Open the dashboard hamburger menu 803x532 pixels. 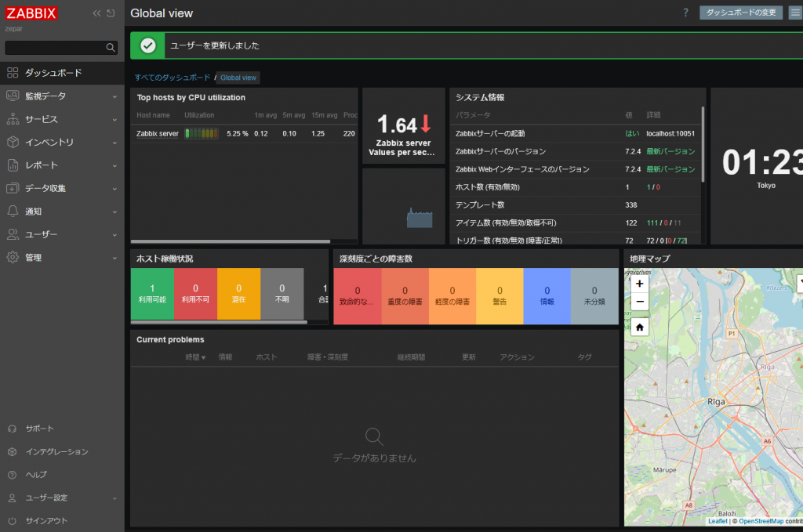[x=795, y=13]
